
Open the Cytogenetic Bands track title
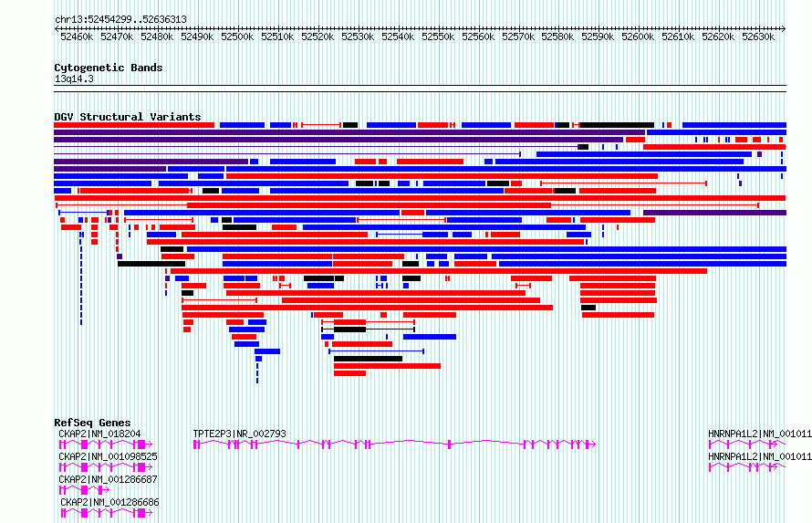(109, 68)
